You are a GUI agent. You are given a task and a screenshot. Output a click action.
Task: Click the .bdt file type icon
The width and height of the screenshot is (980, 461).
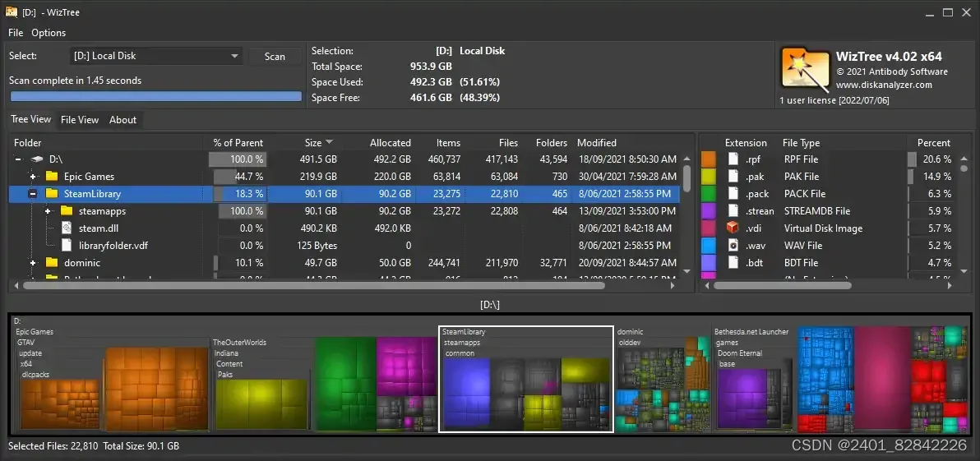[733, 263]
